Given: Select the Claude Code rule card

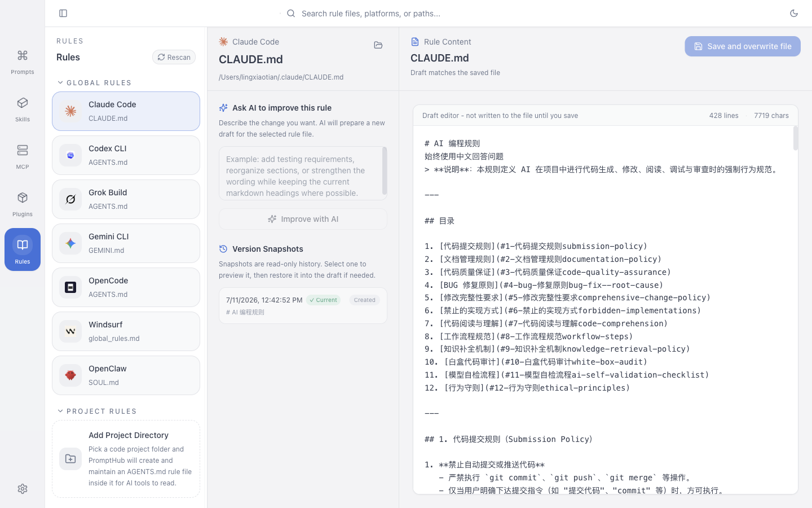Looking at the screenshot, I should tap(126, 111).
